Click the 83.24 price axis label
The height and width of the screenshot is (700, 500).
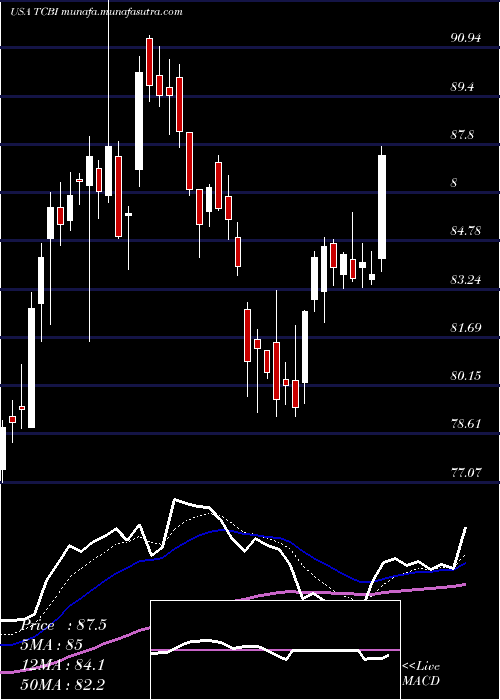(x=466, y=279)
